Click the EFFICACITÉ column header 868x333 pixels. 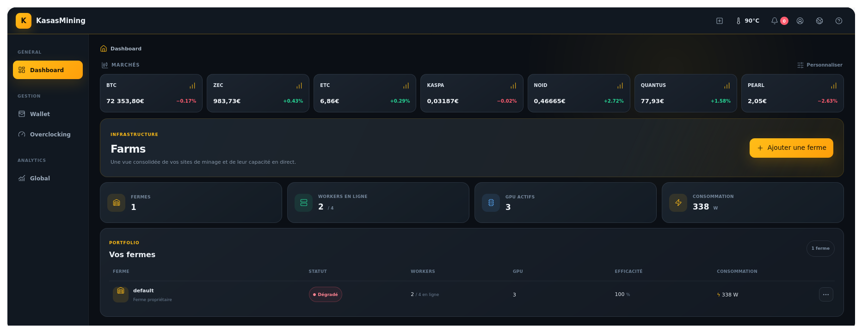tap(628, 271)
